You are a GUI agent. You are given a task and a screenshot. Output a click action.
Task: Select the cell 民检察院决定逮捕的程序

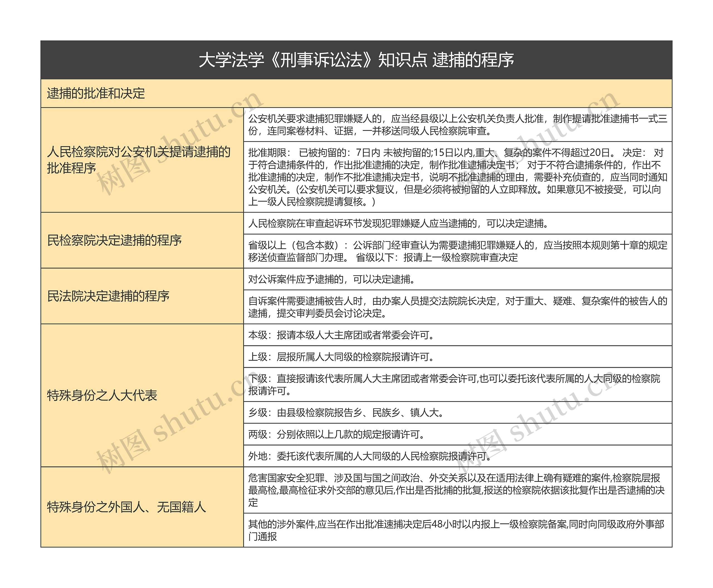coord(142,240)
